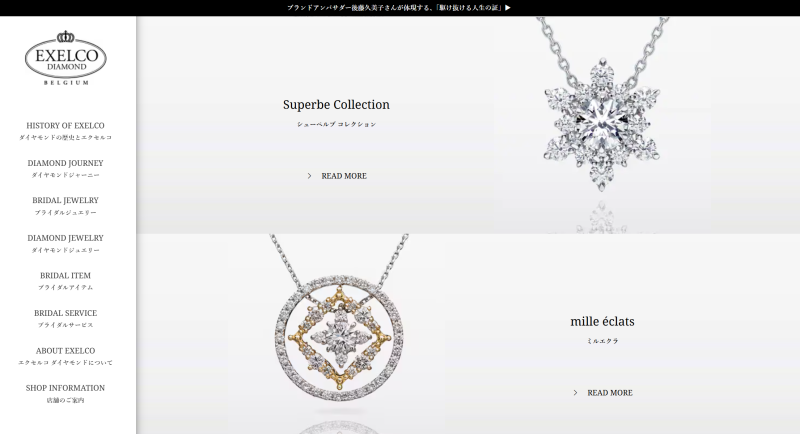The height and width of the screenshot is (434, 800).
Task: Open the brand ambassador announcement banner
Action: coord(399,8)
